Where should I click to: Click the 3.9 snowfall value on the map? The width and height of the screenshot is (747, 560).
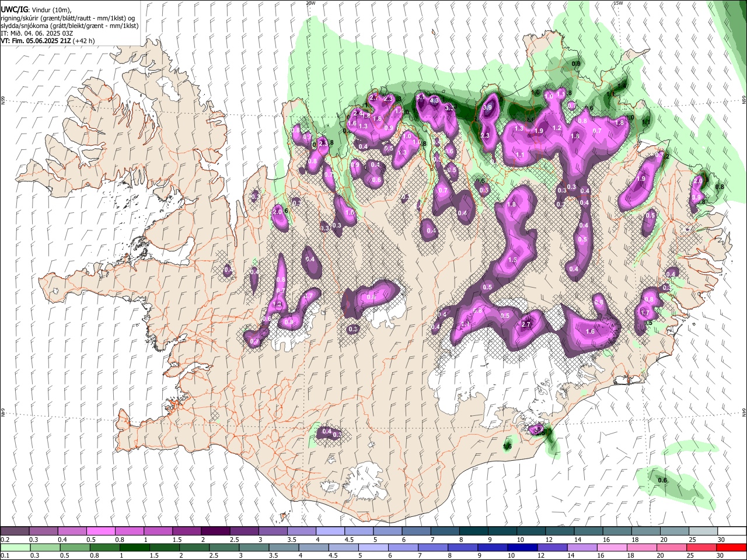[488, 108]
